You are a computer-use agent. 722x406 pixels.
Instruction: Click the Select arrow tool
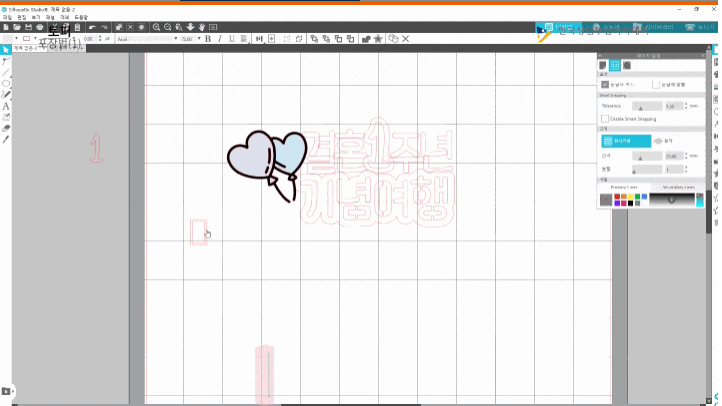pyautogui.click(x=6, y=50)
